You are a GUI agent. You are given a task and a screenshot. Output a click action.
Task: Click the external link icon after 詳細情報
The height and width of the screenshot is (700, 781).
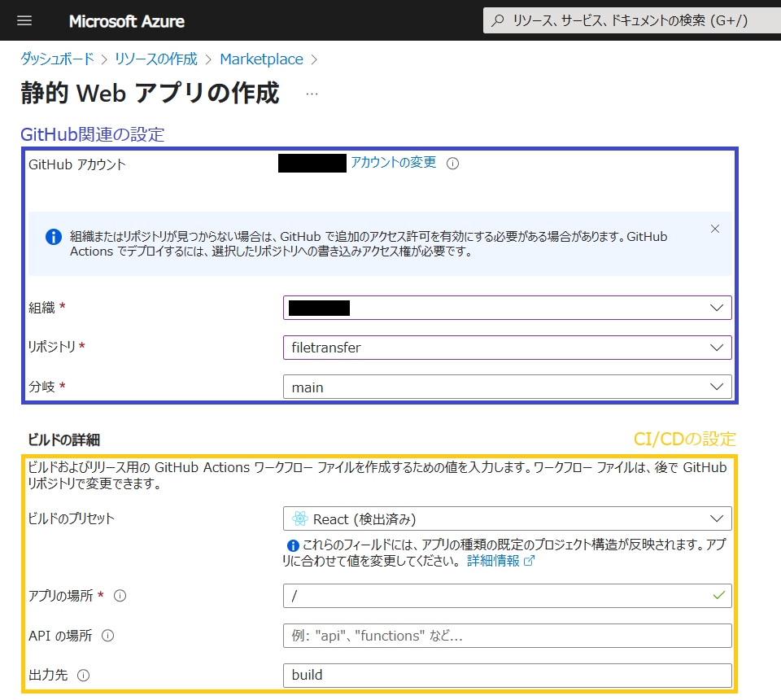click(x=529, y=561)
